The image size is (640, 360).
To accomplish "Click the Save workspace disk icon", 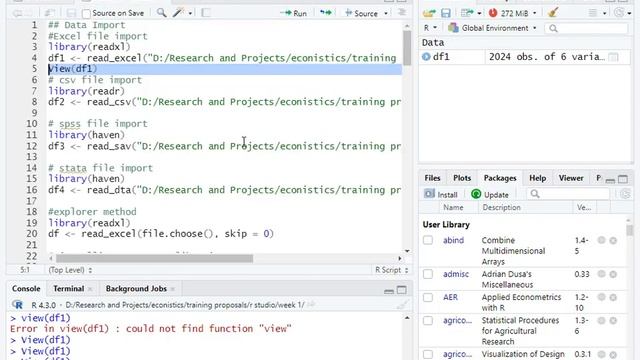I will coord(446,13).
